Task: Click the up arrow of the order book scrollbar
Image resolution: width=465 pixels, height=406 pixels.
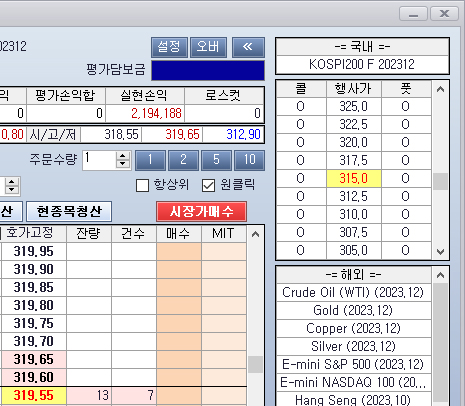Action: pos(255,234)
